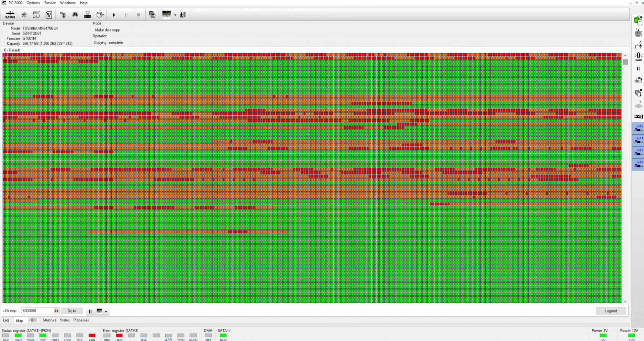The height and width of the screenshot is (341, 644).
Task: Click the 100% test document icon
Action: [x=49, y=15]
